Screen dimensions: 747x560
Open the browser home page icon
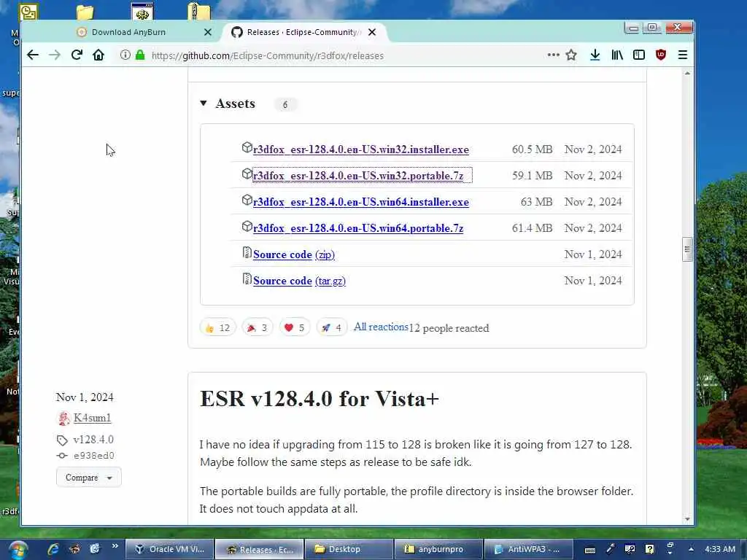(98, 55)
